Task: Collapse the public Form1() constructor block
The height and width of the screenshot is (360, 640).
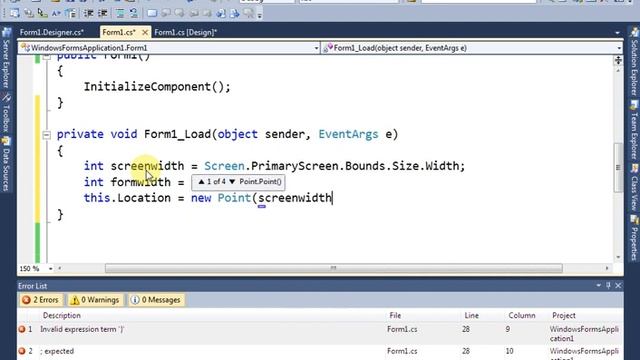Action: coord(47,57)
